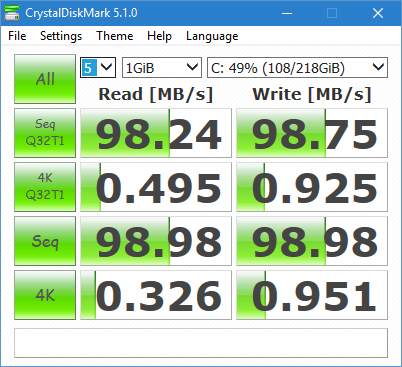The height and width of the screenshot is (367, 402).
Task: Open the Language menu
Action: [212, 36]
